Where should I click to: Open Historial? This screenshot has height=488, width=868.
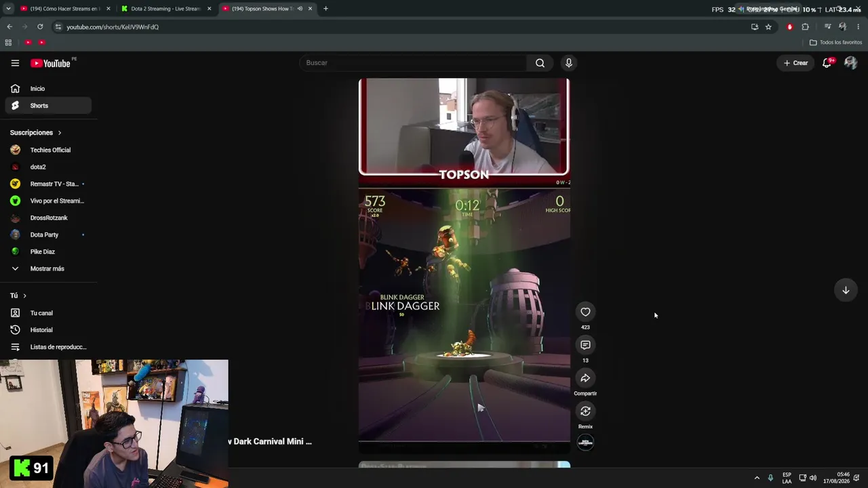[x=48, y=330]
